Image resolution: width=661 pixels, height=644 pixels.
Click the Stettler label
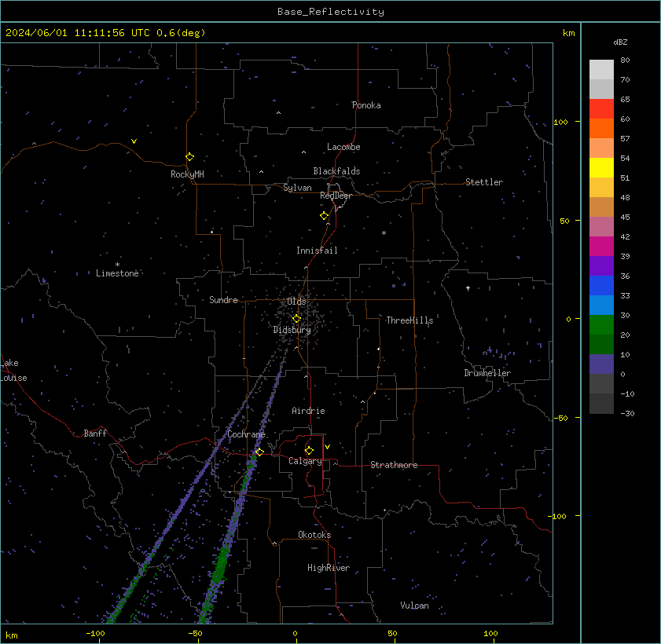point(484,182)
